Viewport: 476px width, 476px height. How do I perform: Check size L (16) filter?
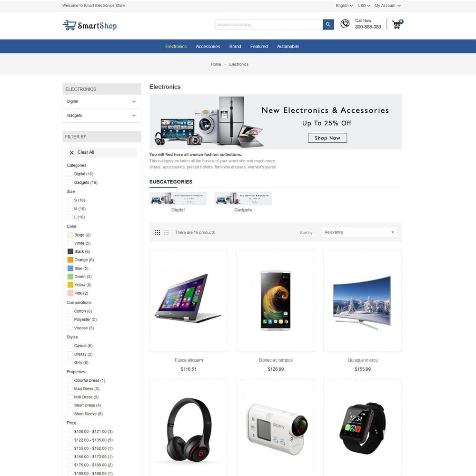(70, 217)
